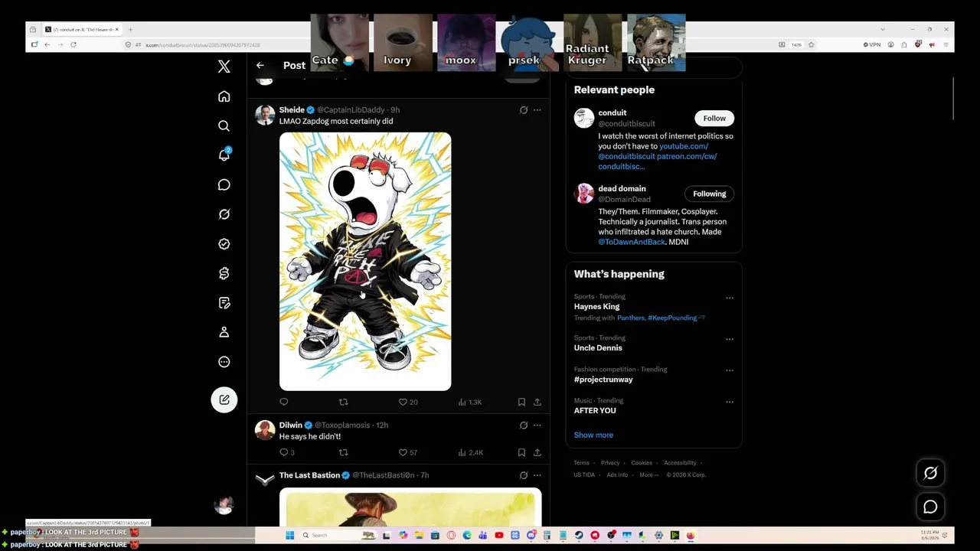Open more options on Sheide's post
Screen dimensions: 980x551
point(537,110)
